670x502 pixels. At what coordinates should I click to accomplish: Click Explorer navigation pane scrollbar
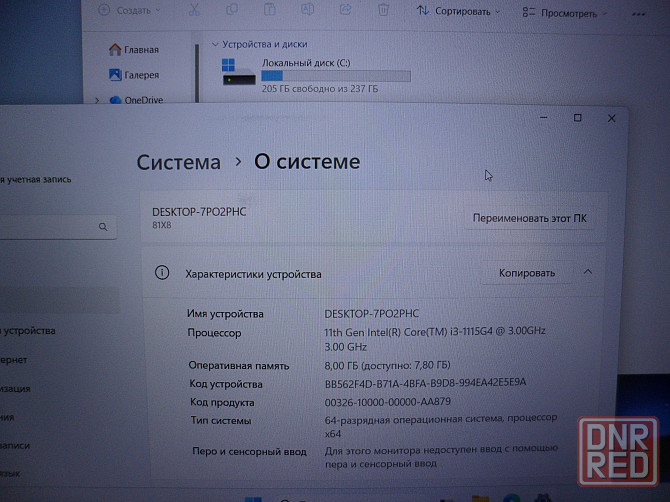[x=197, y=73]
